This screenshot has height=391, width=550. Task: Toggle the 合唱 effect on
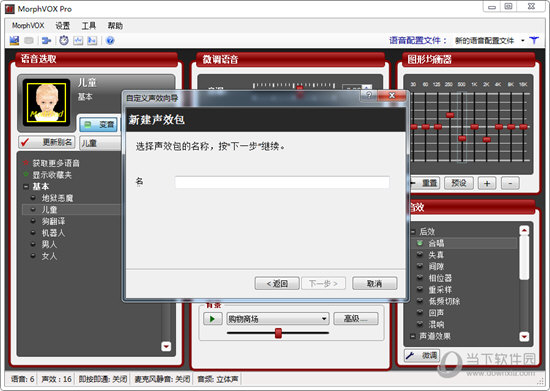[420, 243]
